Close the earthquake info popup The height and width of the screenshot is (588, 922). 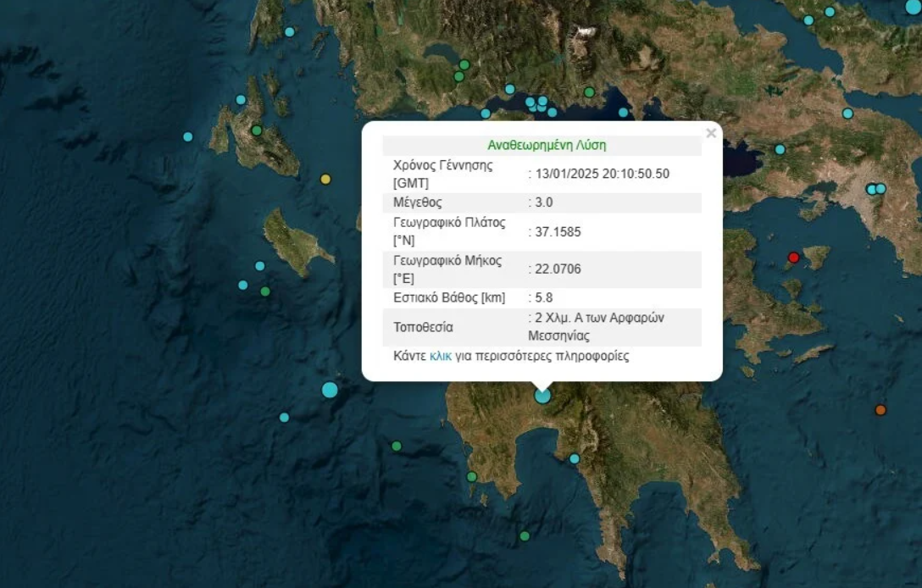coord(711,133)
